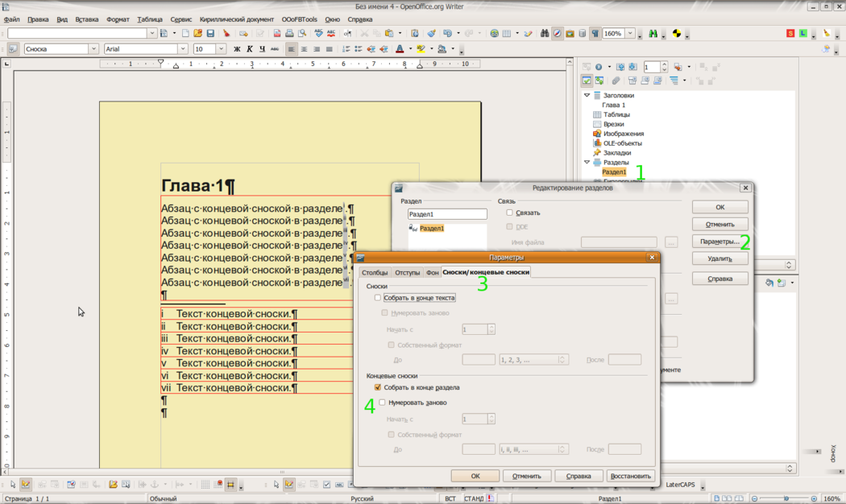Screen dimensions: 846x504
Task: Open the Paste options dropdown arrow
Action: [400, 34]
